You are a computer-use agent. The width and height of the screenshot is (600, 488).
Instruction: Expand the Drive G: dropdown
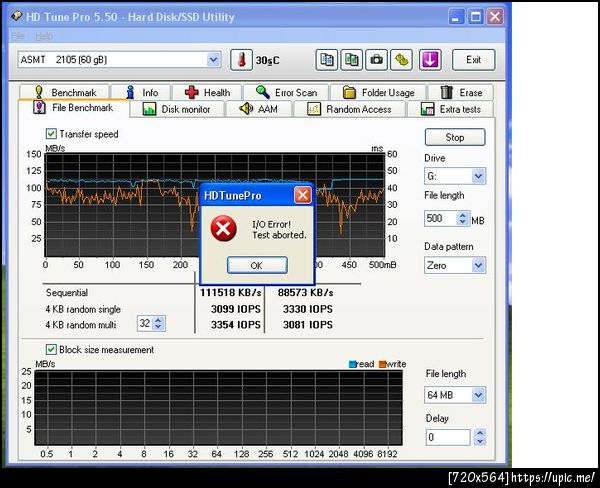pyautogui.click(x=478, y=176)
